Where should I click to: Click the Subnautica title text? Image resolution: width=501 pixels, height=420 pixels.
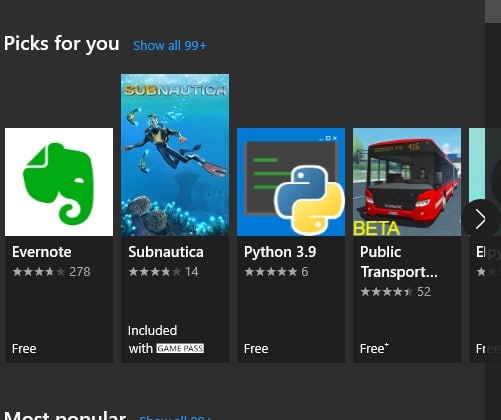[x=166, y=252]
